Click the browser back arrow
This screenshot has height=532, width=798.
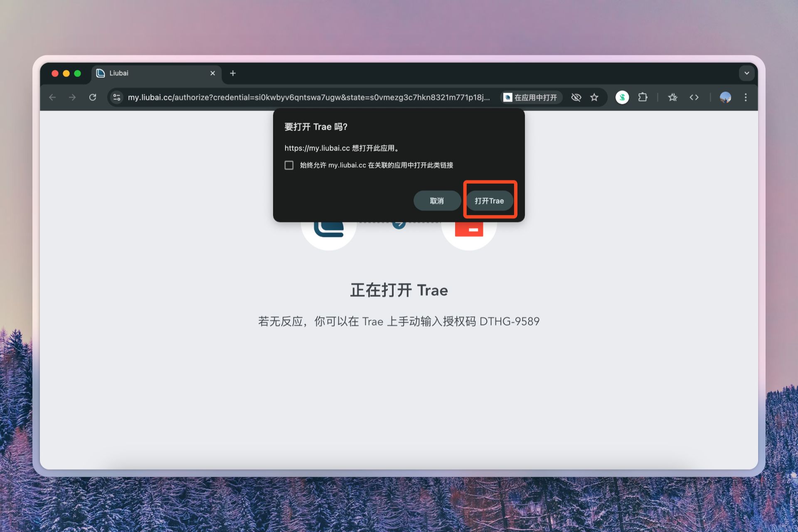[52, 97]
